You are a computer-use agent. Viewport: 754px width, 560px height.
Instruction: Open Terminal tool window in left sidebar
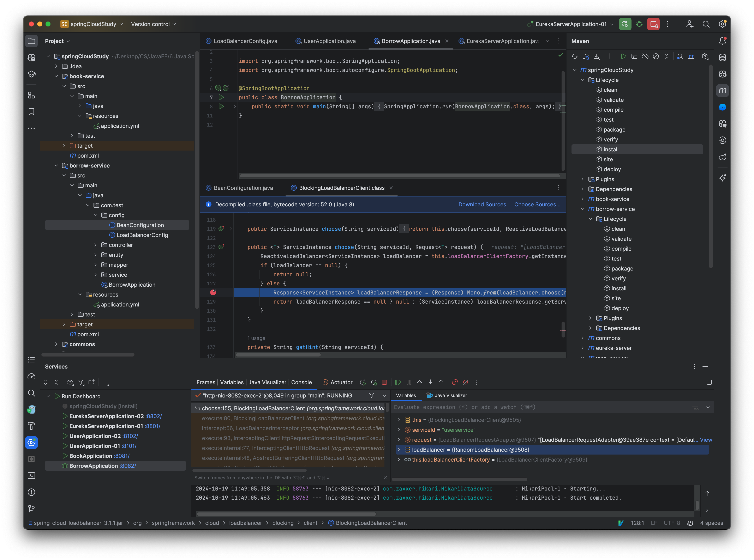[x=31, y=476]
